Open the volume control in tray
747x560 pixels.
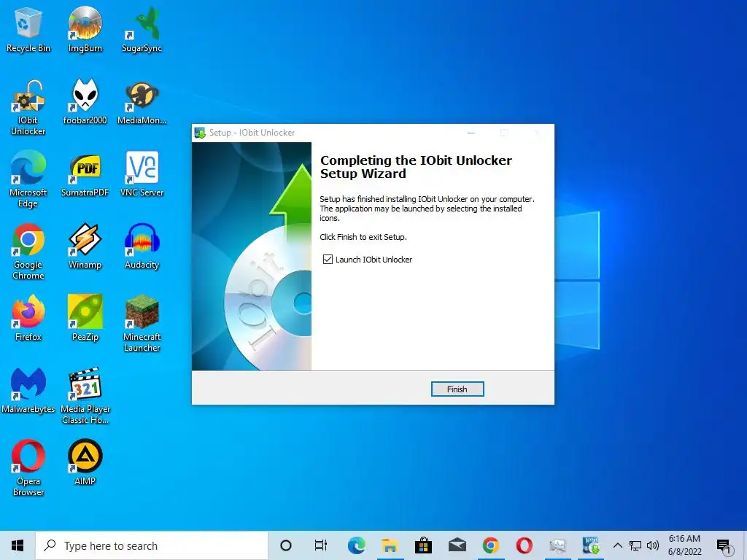(x=653, y=545)
